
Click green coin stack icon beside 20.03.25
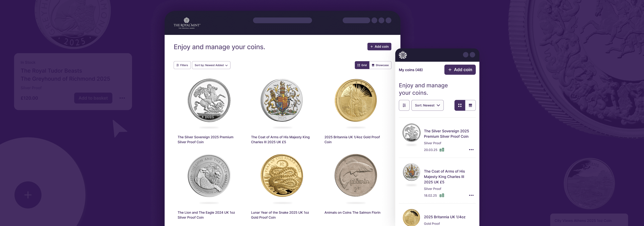pos(442,150)
